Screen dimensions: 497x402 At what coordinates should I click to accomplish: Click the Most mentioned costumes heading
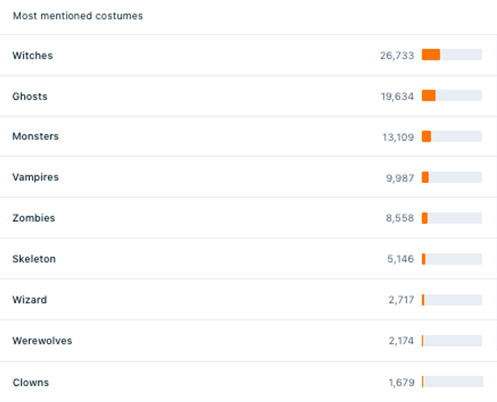(78, 16)
